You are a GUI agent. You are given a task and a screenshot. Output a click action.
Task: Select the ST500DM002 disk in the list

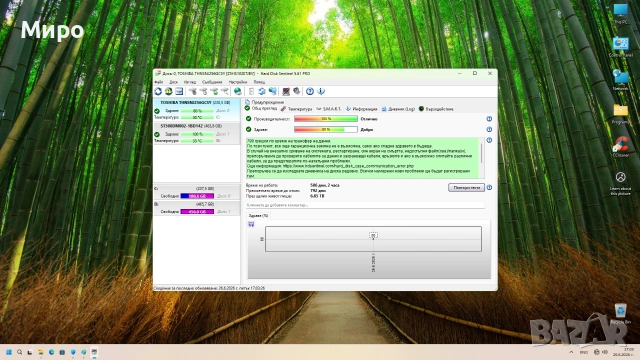tap(197, 133)
